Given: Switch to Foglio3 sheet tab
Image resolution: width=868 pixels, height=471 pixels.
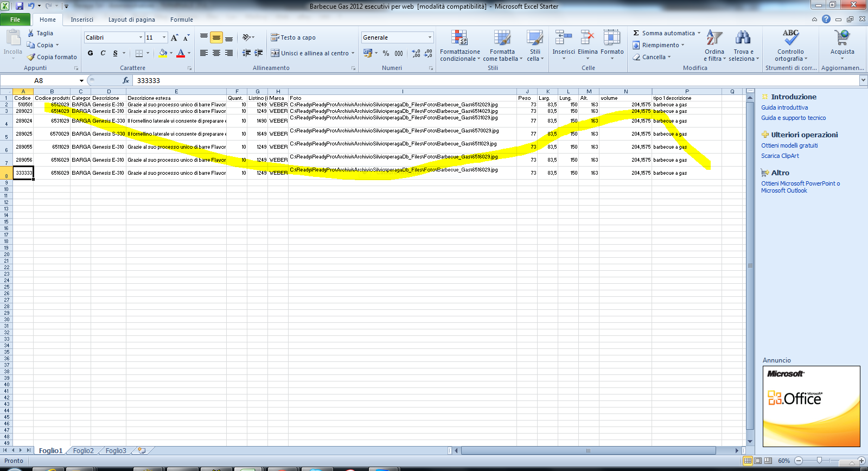Looking at the screenshot, I should click(116, 450).
